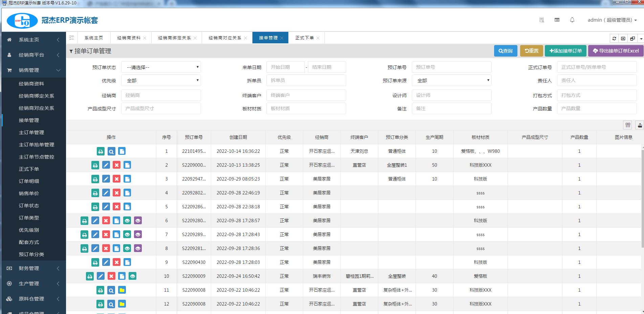The image size is (644, 314).
Task: Click the green eye icon in row 10
Action: point(133,276)
